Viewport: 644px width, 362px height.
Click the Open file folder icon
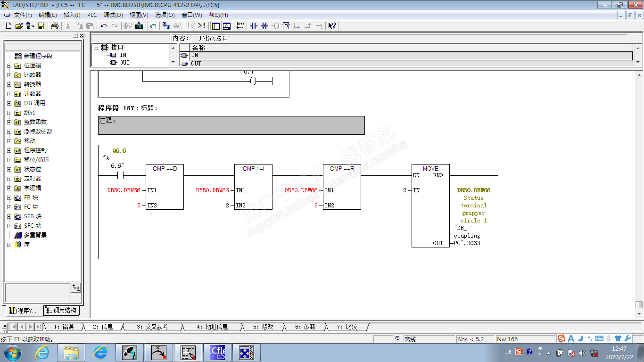[x=19, y=26]
